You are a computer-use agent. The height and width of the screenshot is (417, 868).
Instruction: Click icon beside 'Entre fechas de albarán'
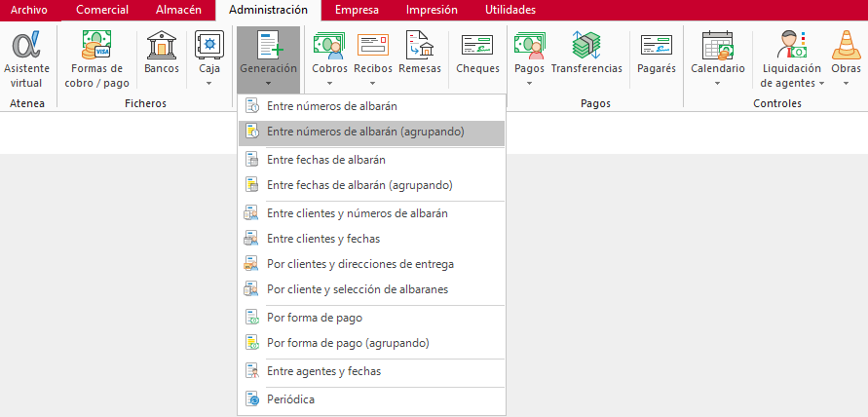point(252,160)
